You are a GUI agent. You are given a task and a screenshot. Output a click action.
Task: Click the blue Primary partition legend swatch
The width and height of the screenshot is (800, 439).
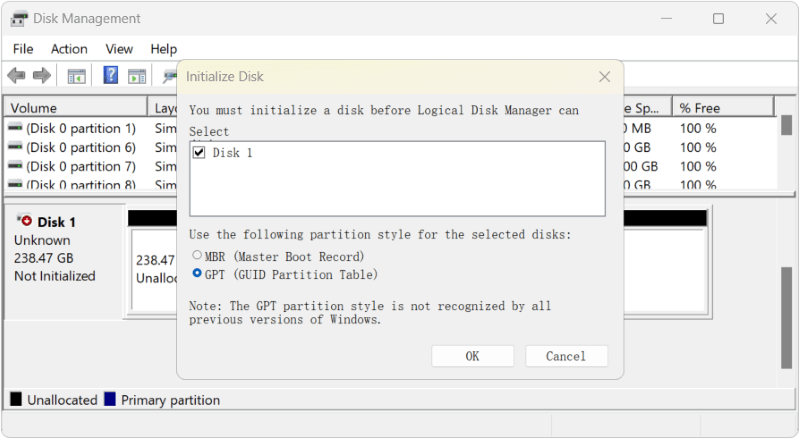click(x=110, y=399)
